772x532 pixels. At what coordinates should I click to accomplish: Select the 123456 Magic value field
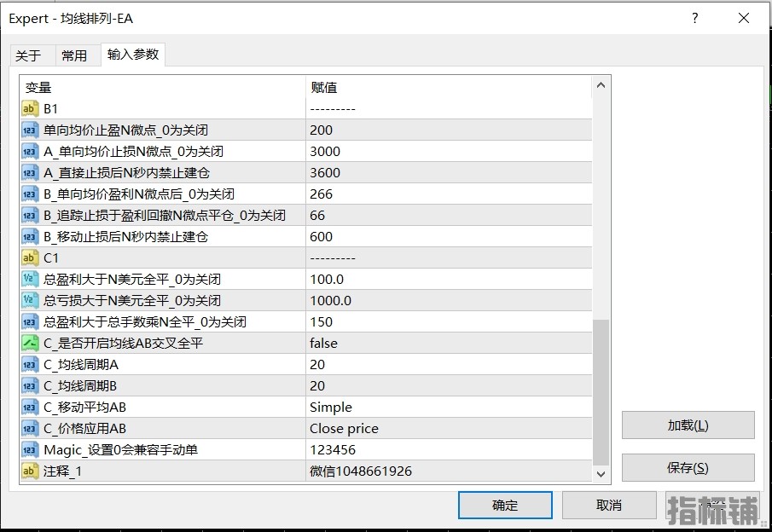pyautogui.click(x=448, y=449)
